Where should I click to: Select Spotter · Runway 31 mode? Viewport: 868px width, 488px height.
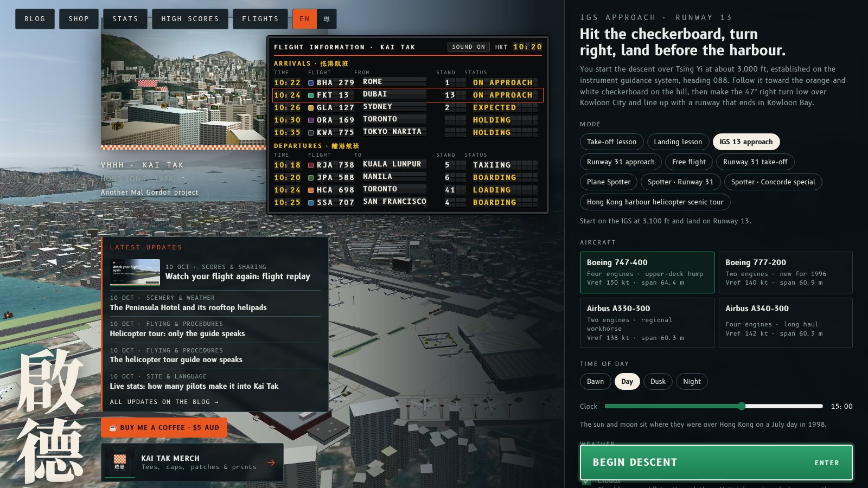tap(680, 182)
